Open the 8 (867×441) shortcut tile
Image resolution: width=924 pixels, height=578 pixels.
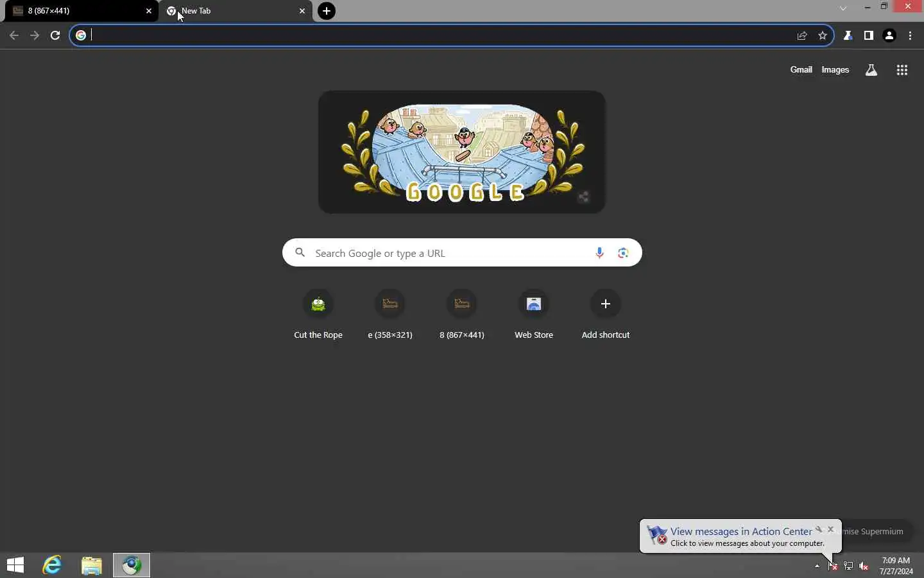(x=462, y=315)
